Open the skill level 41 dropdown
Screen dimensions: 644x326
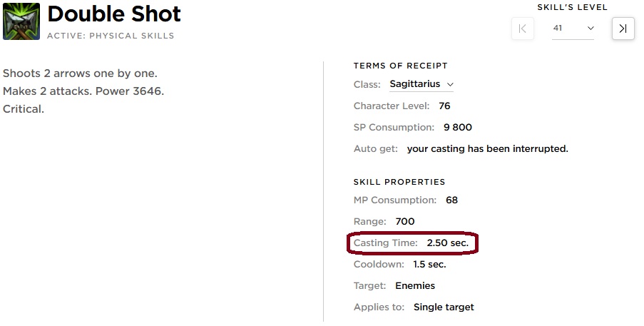[x=573, y=29]
